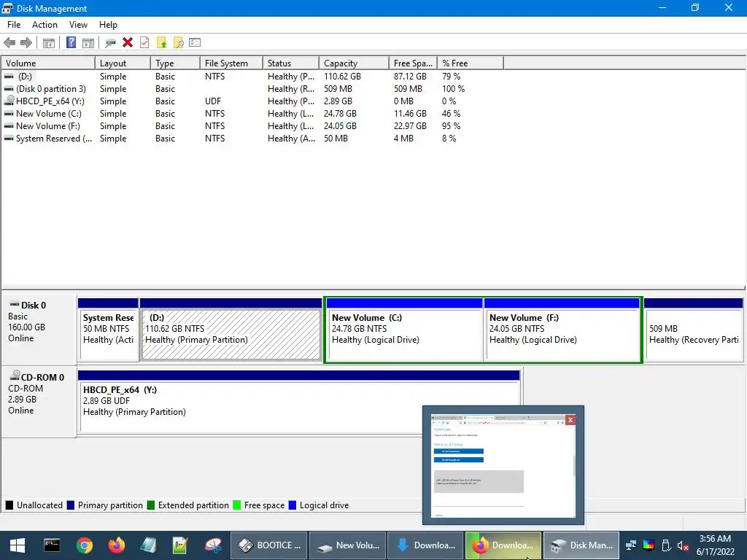
Task: Click the CD-ROM 0 label panel
Action: click(39, 402)
